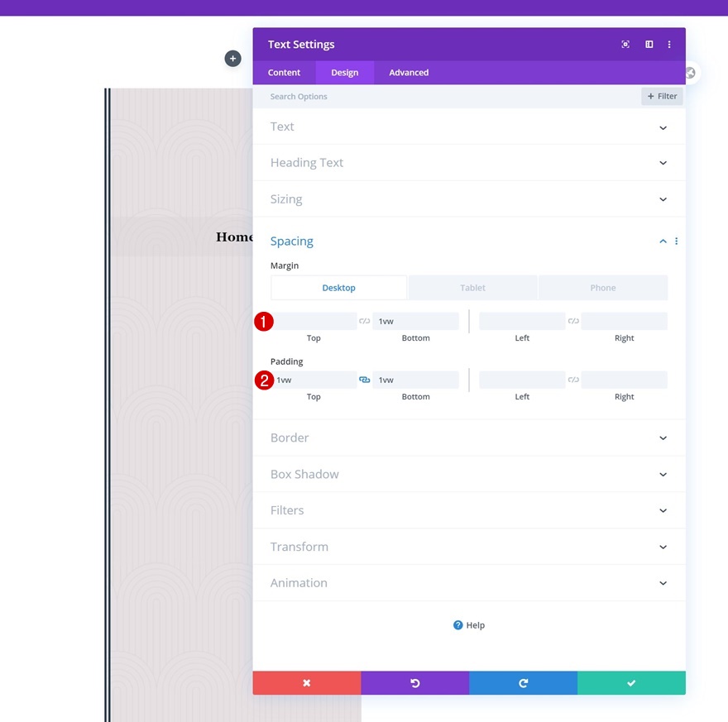Click the margin Bottom 1vw field
This screenshot has height=722, width=728.
415,321
